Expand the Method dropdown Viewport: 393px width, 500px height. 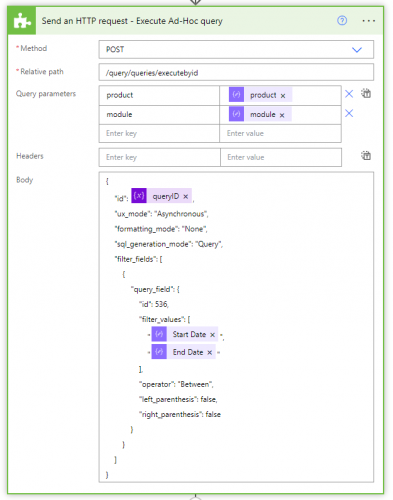point(357,50)
